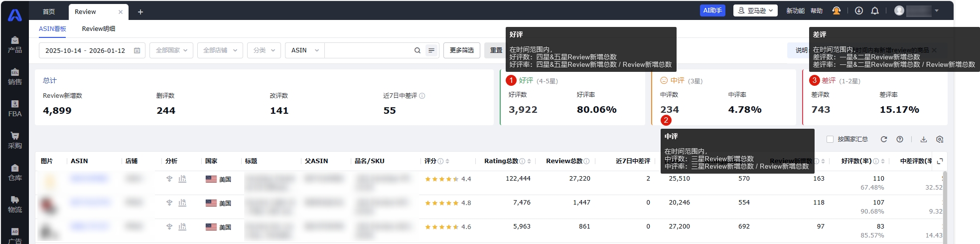Click info icon on Rating总数 header

click(x=522, y=161)
